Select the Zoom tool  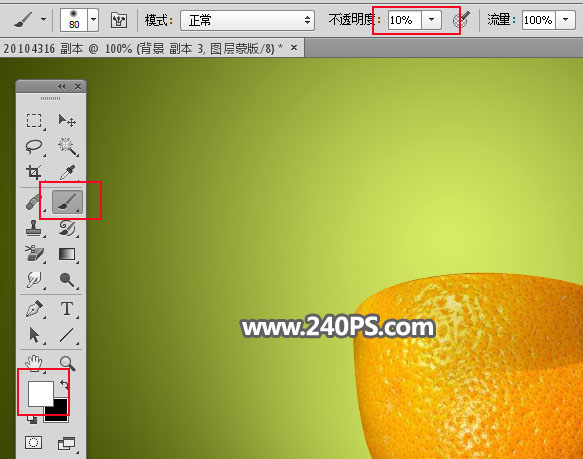coord(67,363)
